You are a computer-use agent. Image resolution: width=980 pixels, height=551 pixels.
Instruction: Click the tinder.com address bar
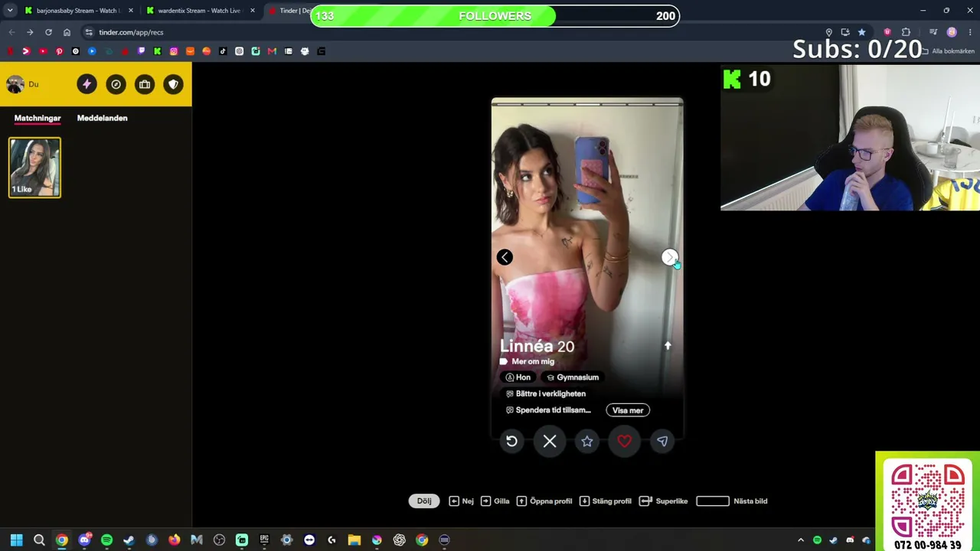pos(459,32)
